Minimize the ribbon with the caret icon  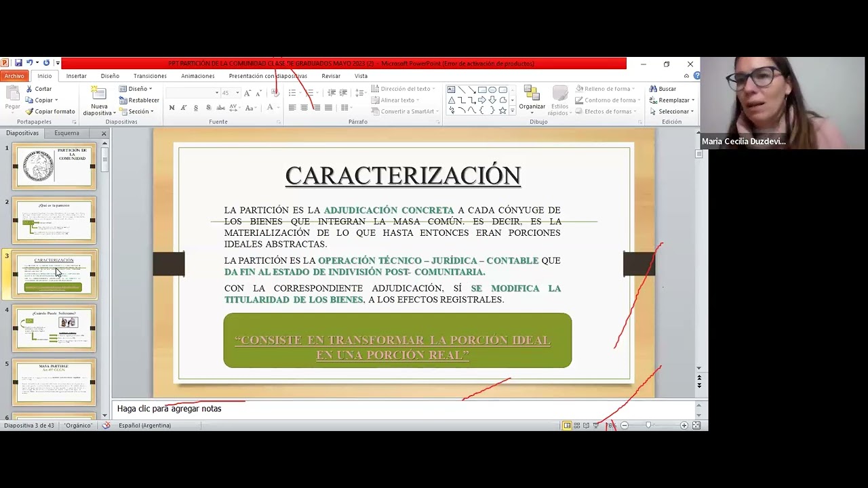coord(687,76)
